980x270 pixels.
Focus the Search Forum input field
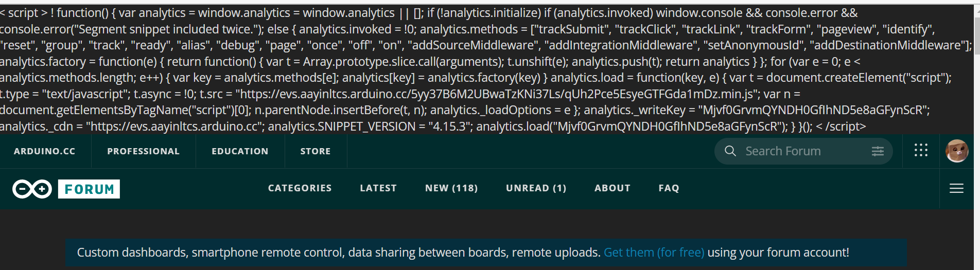pyautogui.click(x=803, y=151)
